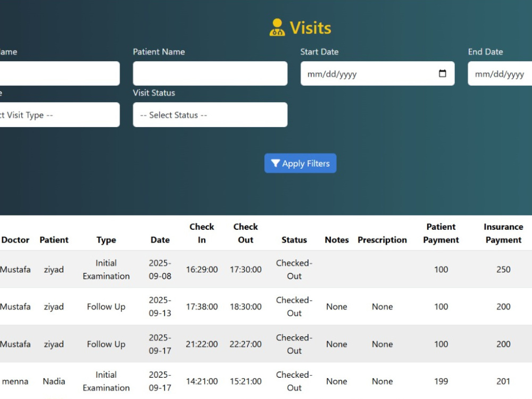Click the End Date field
The width and height of the screenshot is (532, 399).
(x=500, y=73)
